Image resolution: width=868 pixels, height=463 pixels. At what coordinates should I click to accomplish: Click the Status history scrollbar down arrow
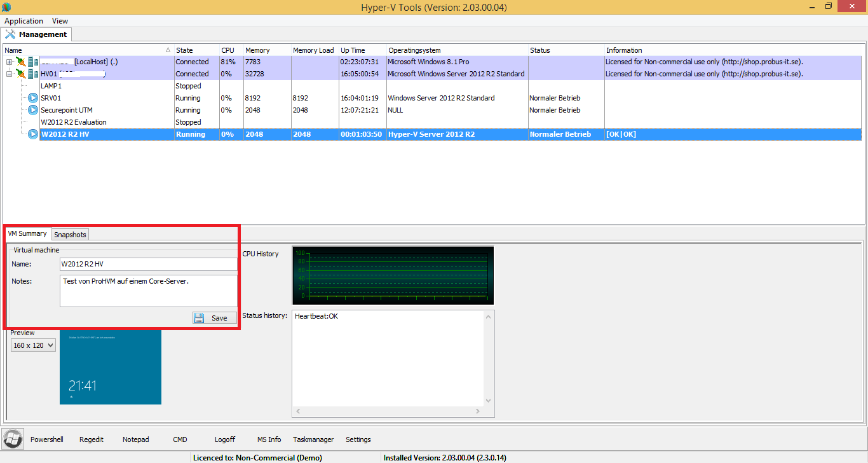[x=488, y=401]
